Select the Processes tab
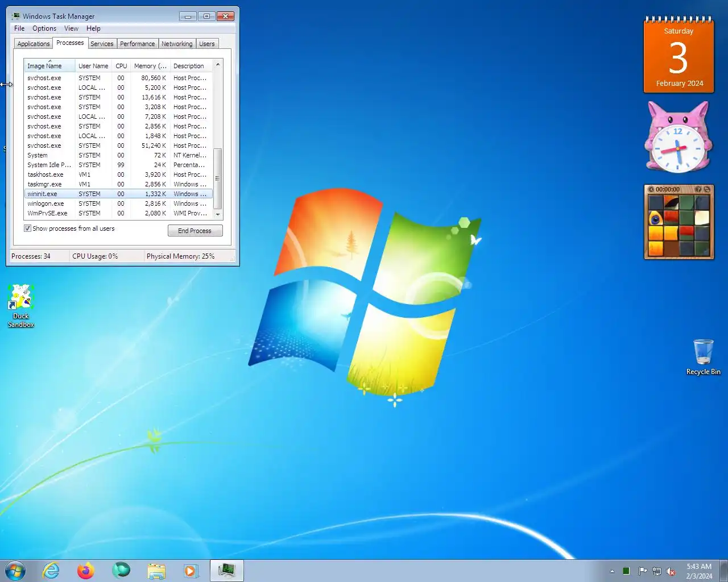 (70, 43)
